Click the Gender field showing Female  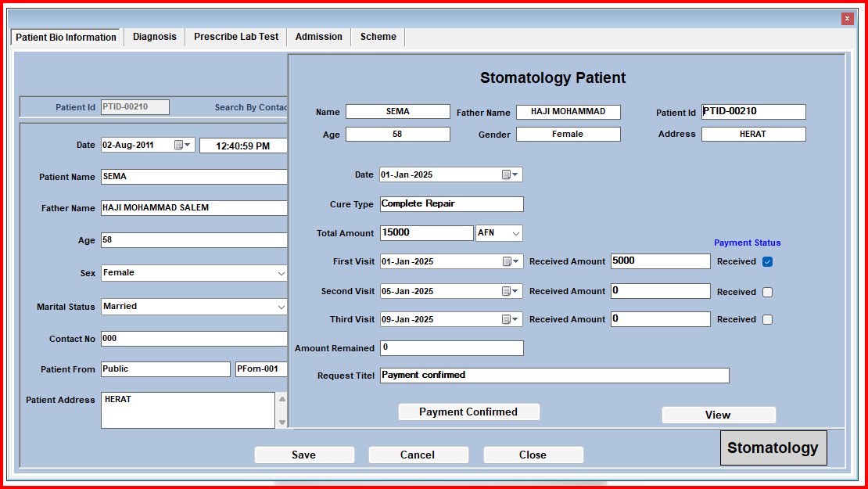pyautogui.click(x=569, y=134)
